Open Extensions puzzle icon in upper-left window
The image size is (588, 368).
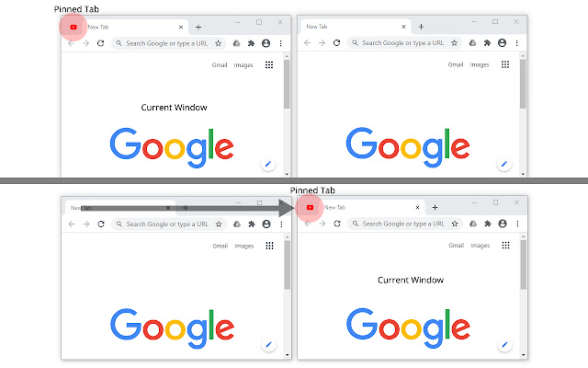click(x=251, y=43)
